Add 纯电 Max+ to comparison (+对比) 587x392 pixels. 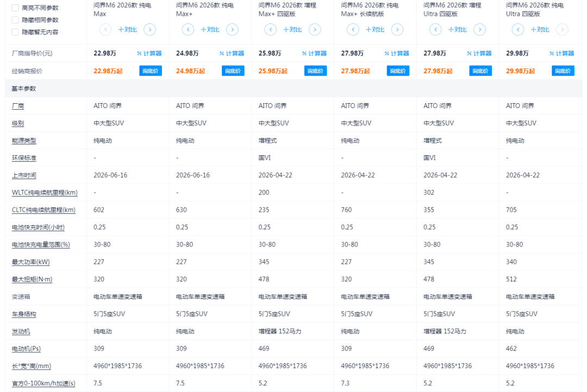pyautogui.click(x=210, y=29)
